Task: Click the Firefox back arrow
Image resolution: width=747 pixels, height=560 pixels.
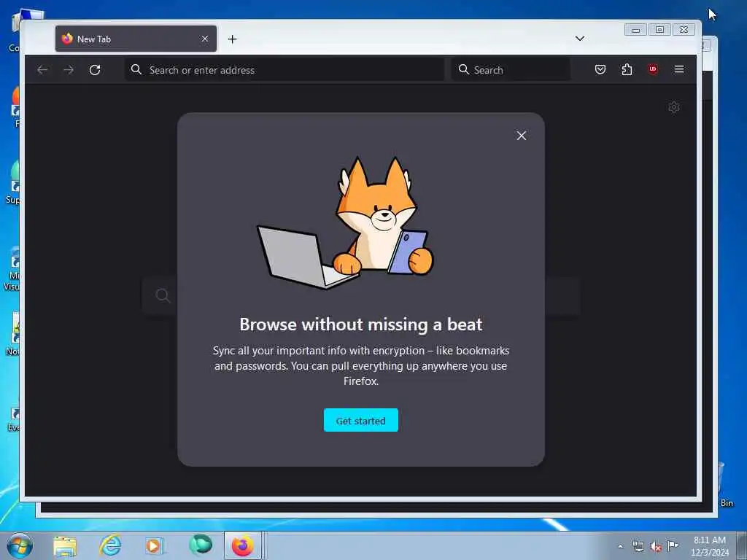Action: point(42,70)
